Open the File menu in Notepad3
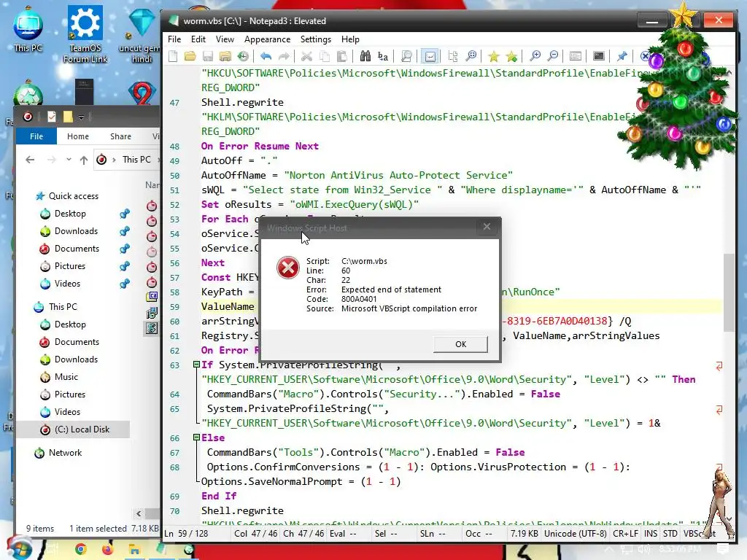Screen dimensions: 747x560 pos(174,39)
